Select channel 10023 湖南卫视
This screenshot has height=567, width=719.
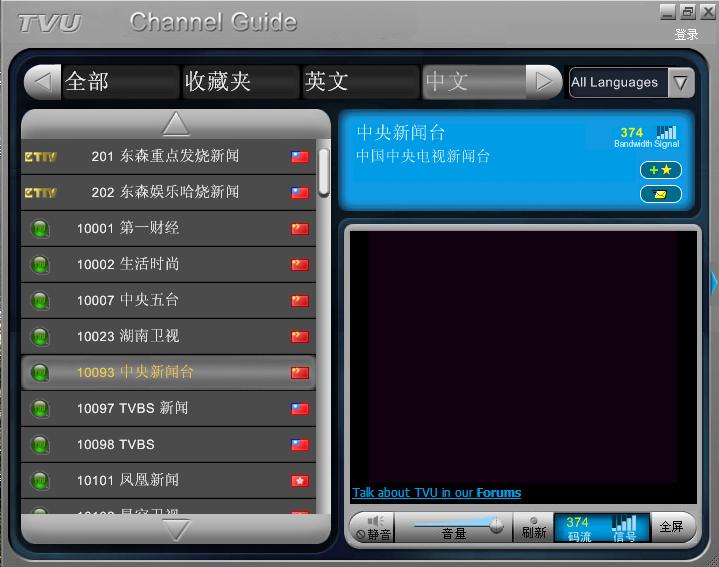point(168,336)
